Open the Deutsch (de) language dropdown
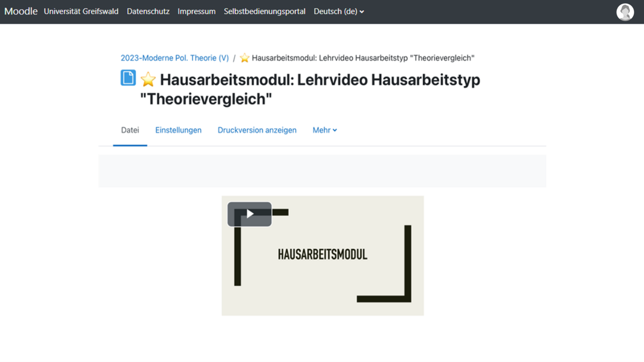The height and width of the screenshot is (362, 644). [339, 11]
